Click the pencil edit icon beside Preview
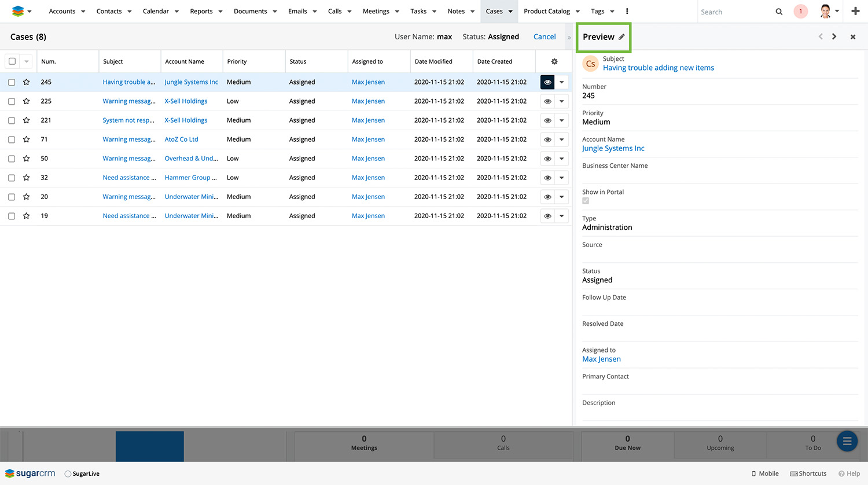868x485 pixels. pos(621,37)
